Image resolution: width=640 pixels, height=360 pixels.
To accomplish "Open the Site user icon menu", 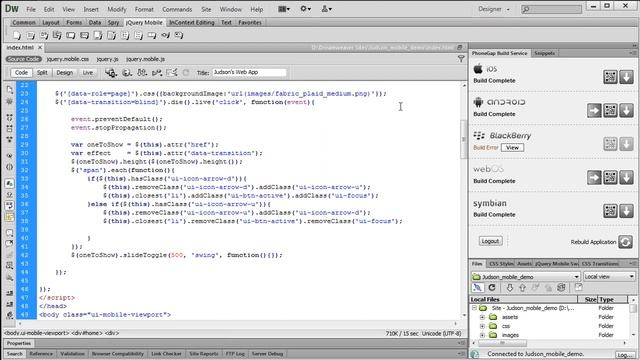I will (x=327, y=9).
